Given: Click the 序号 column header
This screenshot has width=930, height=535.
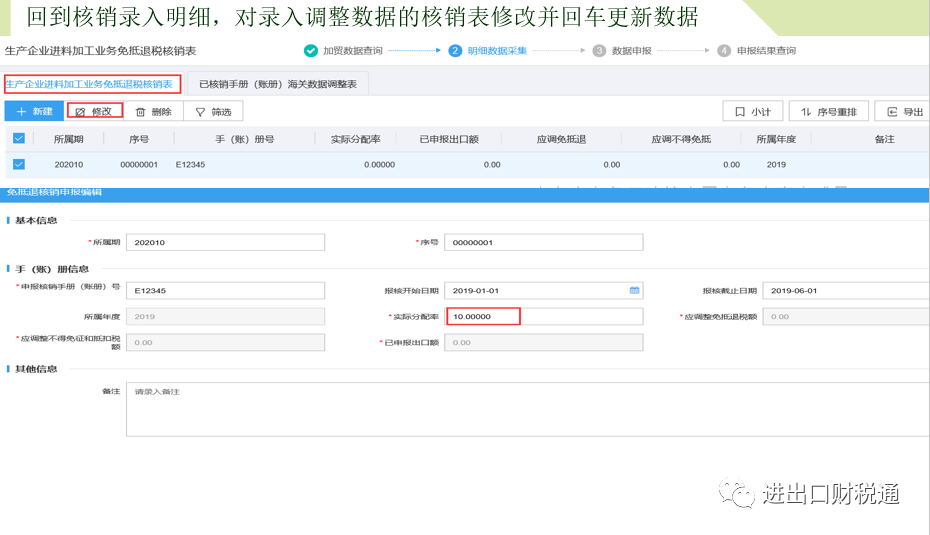Looking at the screenshot, I should click(138, 139).
